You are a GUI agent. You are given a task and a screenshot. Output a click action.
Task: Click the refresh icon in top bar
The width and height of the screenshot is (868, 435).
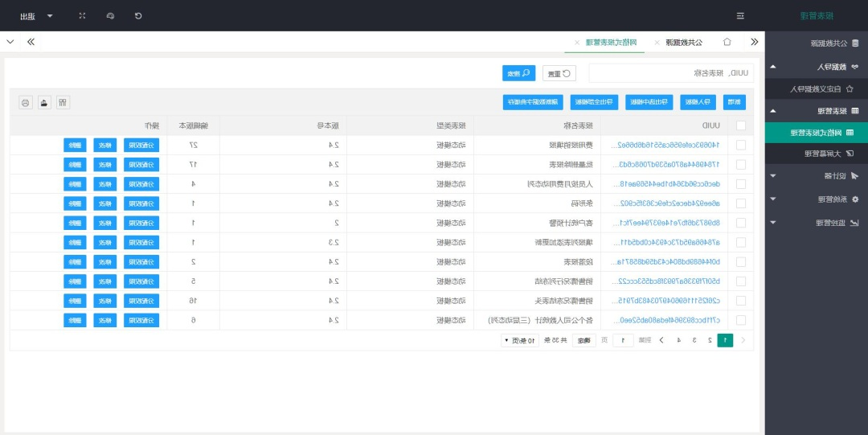138,15
